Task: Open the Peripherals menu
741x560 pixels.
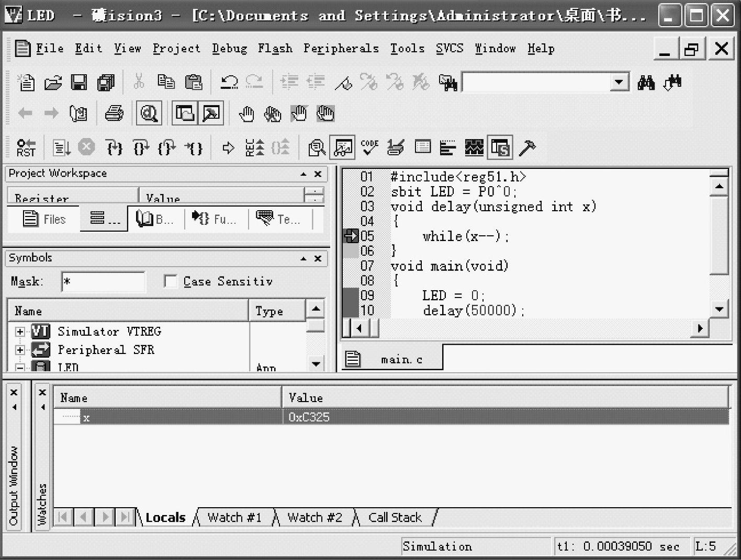Action: click(x=341, y=49)
